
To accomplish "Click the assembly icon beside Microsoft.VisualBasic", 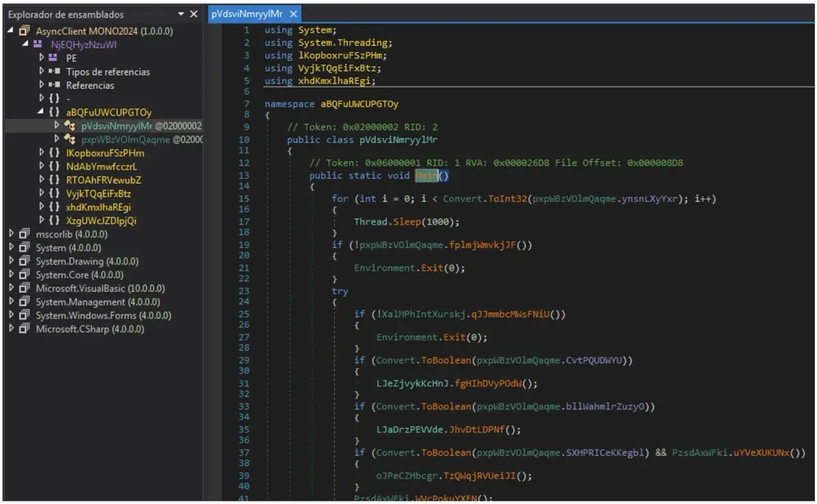I will coord(25,288).
